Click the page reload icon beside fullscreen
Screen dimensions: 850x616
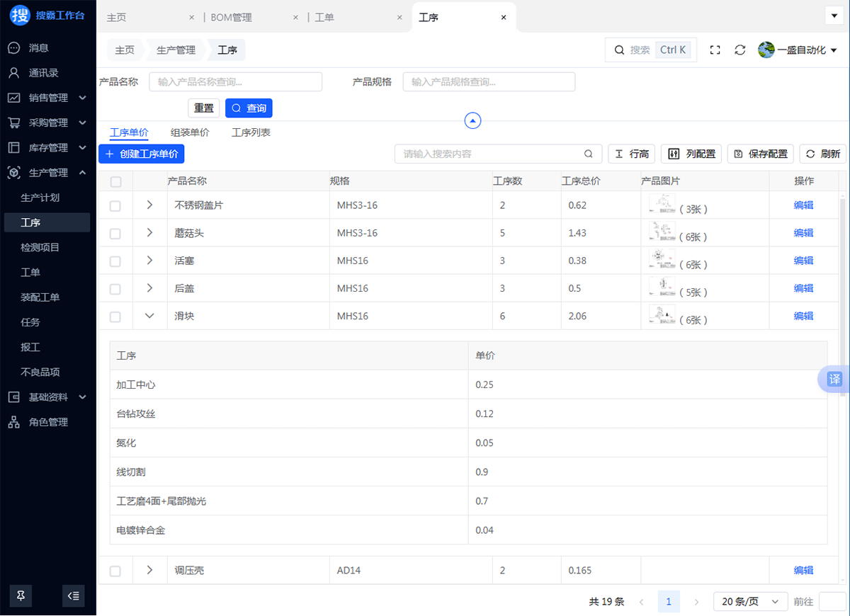pyautogui.click(x=739, y=50)
